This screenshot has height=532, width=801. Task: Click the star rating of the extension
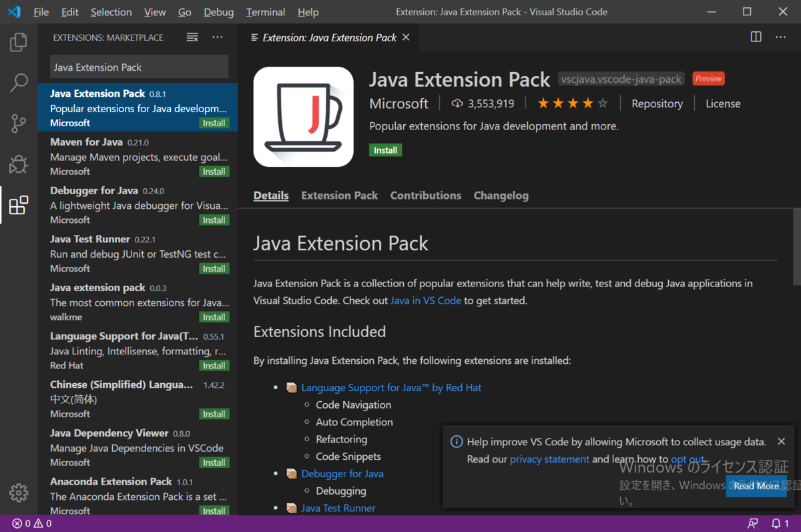tap(573, 103)
